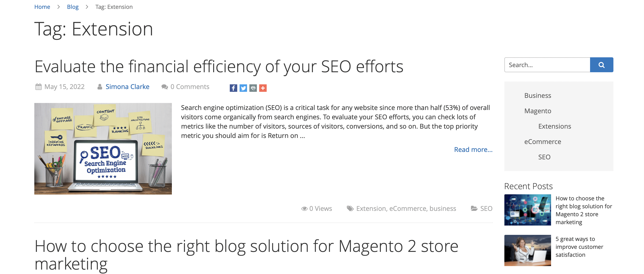Open recent post thumbnail about customer satisfaction
This screenshot has height=274, width=644.
pos(527,250)
